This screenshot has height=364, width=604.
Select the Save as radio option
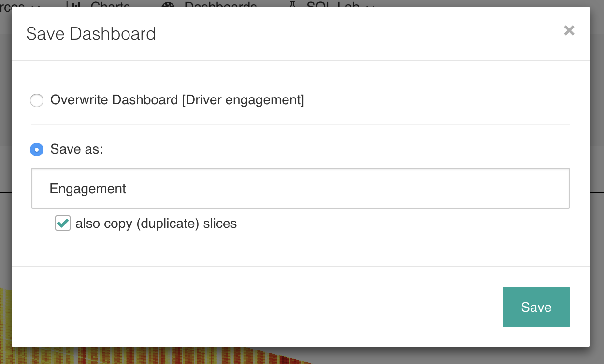point(37,150)
